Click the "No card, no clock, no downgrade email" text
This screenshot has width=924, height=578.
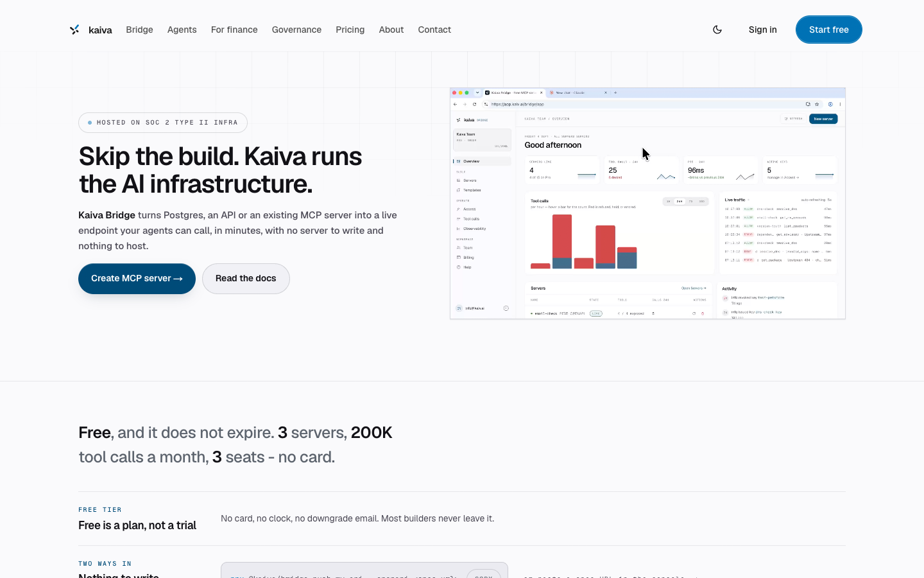pyautogui.click(x=300, y=518)
